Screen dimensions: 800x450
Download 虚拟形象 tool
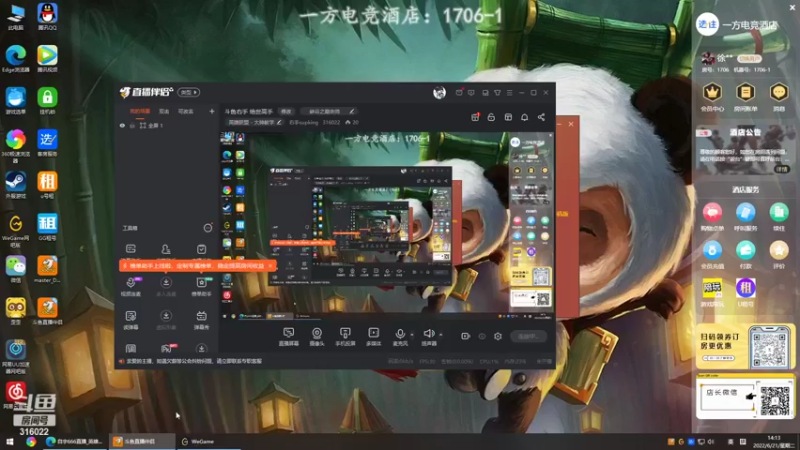166,320
